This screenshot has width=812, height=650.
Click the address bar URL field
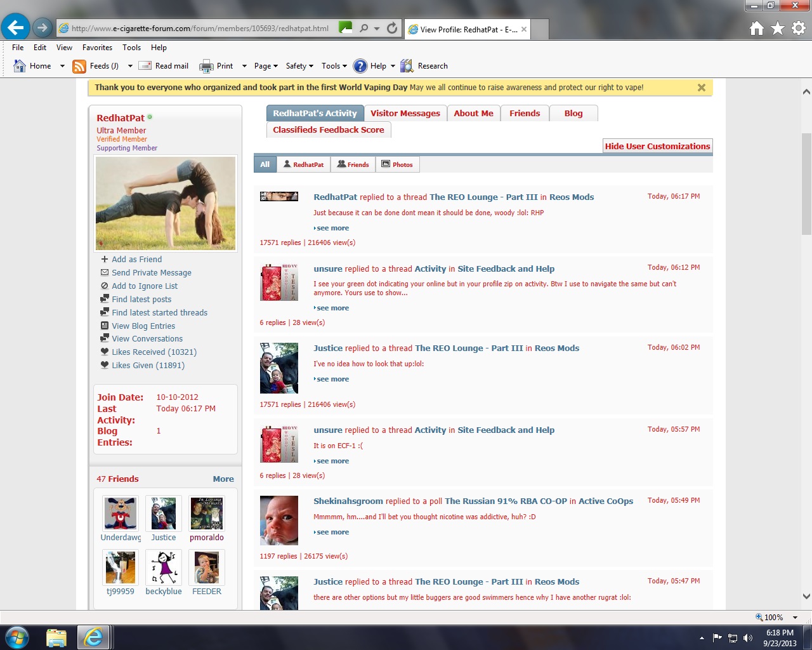(x=200, y=29)
